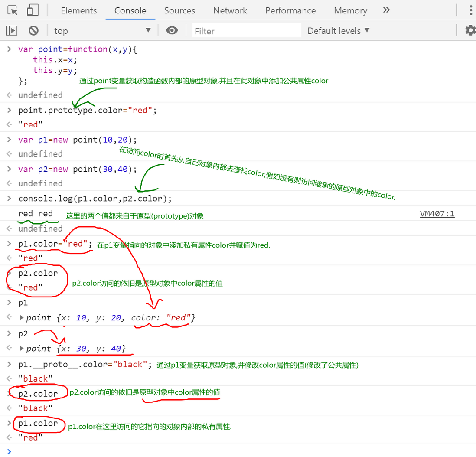Screen dimensions: 476x457
Task: Switch to the Performance tab
Action: (290, 10)
